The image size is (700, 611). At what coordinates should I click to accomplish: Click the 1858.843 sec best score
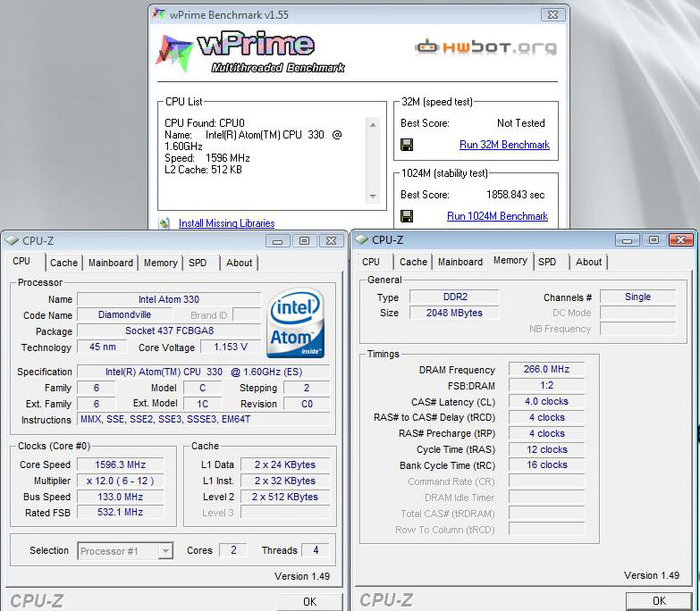tap(515, 195)
